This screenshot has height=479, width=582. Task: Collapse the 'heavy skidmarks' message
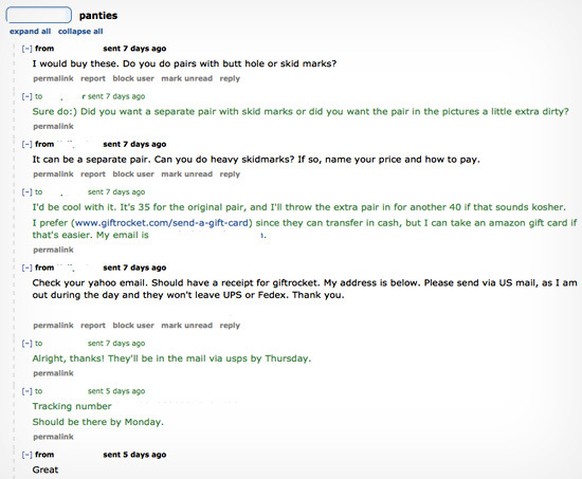[x=27, y=144]
